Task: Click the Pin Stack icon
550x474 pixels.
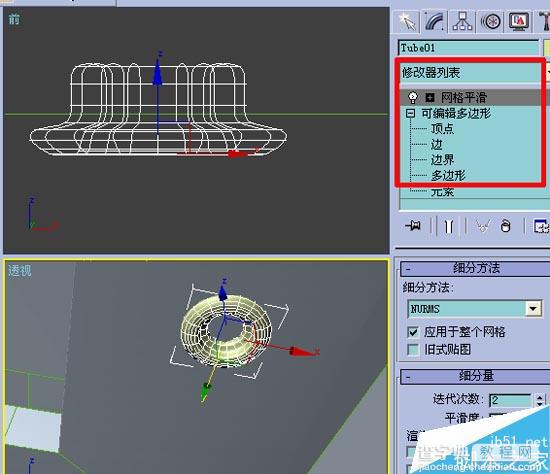Action: [413, 226]
